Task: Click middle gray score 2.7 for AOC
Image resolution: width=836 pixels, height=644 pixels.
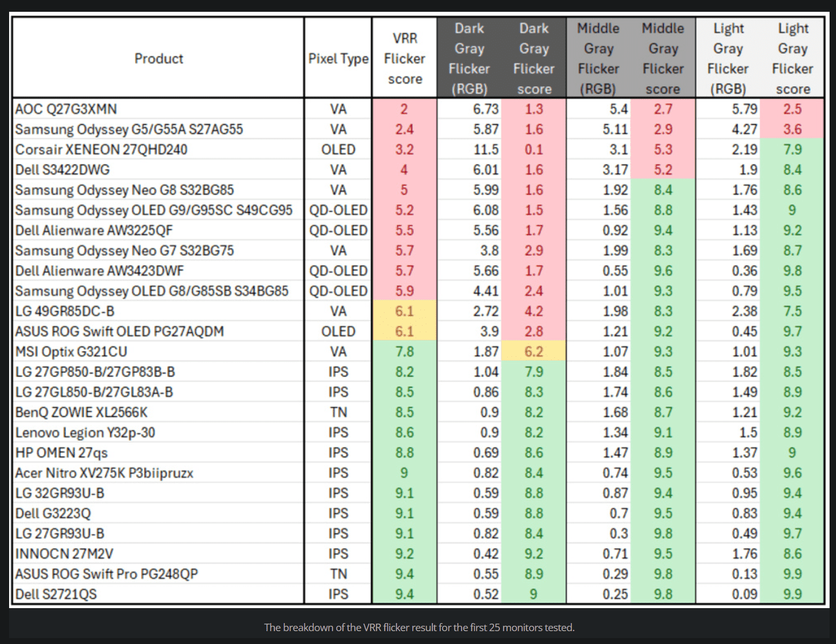Action: tap(663, 109)
